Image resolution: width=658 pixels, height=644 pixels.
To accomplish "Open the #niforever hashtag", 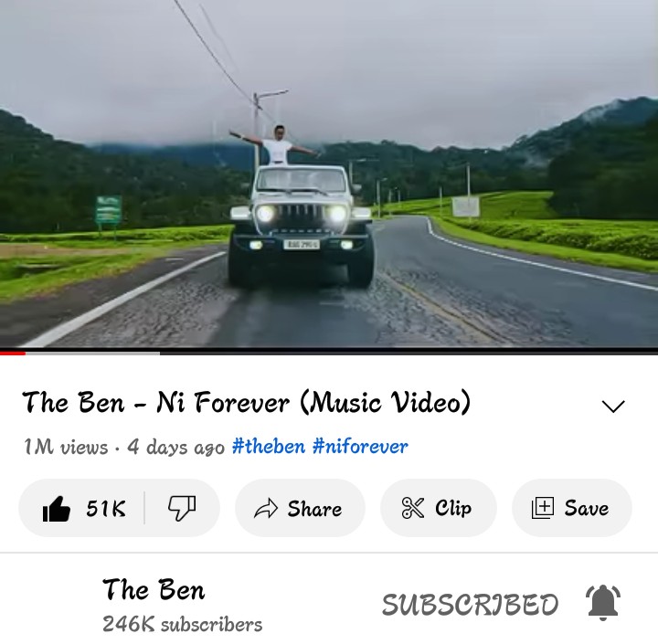I will click(x=360, y=446).
